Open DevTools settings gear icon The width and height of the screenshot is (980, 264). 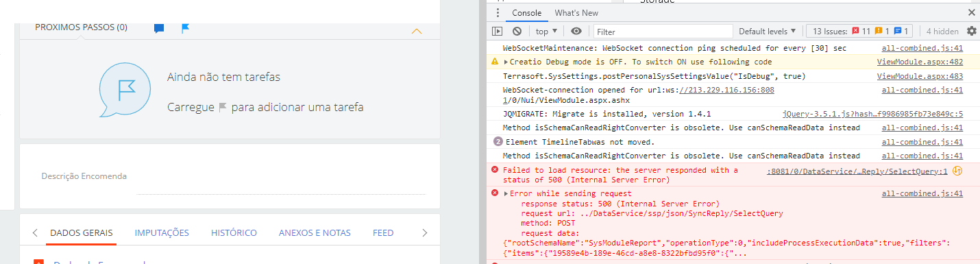coord(971,31)
